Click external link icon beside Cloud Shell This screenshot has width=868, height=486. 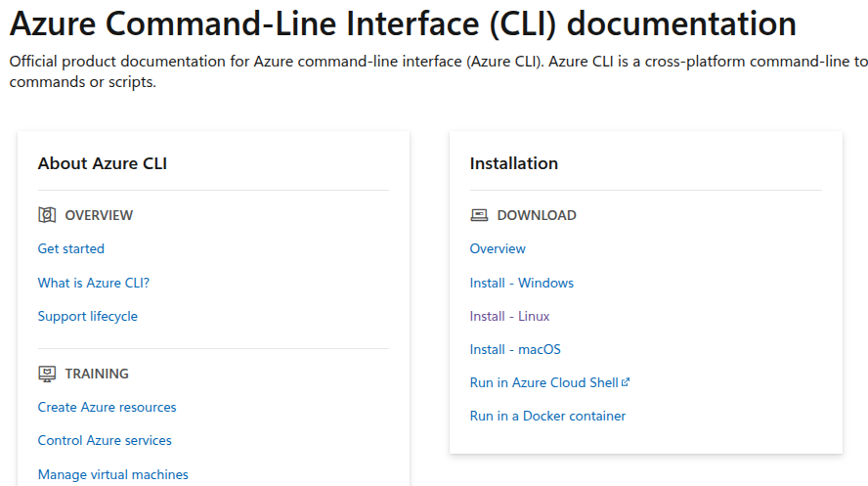coord(626,382)
